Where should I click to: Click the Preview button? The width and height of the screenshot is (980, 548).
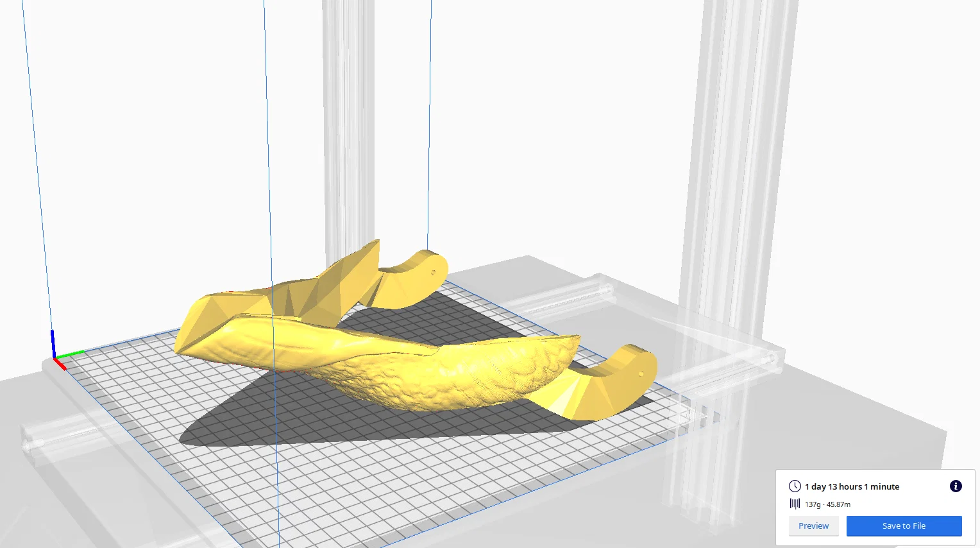point(813,526)
